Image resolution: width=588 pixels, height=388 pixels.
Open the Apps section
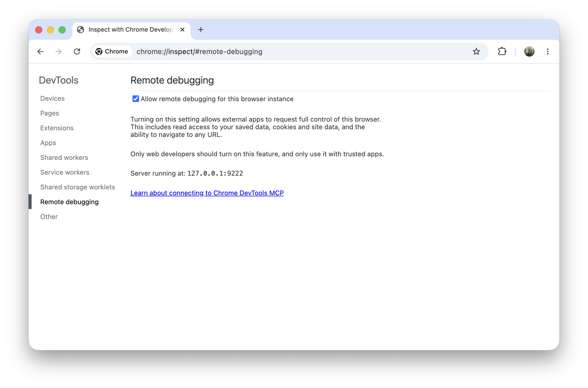[48, 143]
